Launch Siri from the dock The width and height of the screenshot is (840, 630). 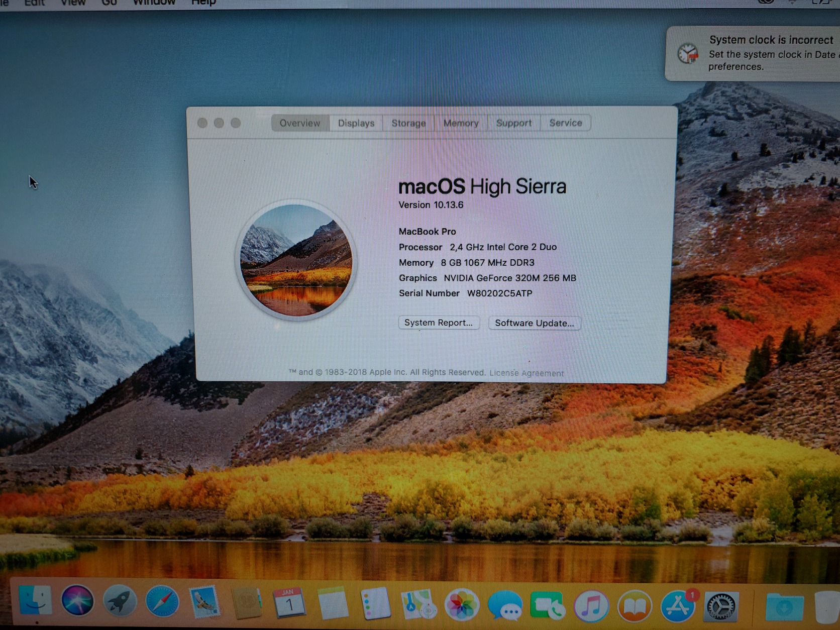pos(77,601)
